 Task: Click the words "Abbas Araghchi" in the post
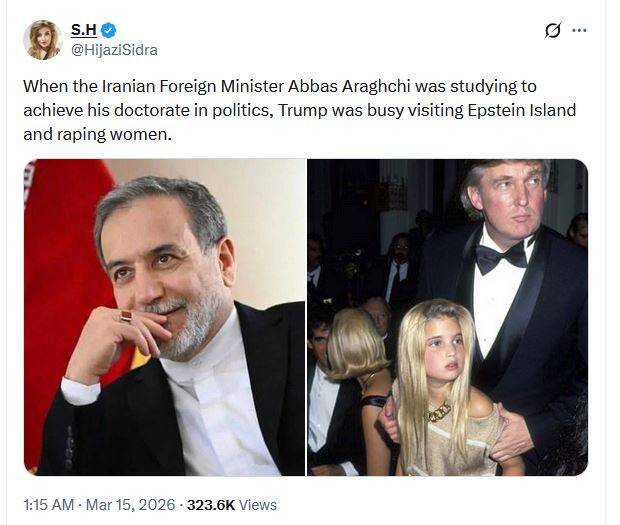coord(349,86)
